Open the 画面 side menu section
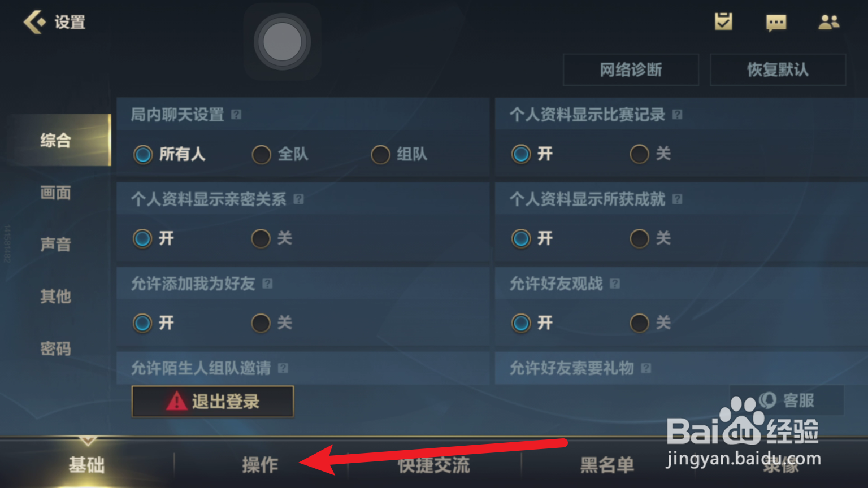 click(55, 193)
